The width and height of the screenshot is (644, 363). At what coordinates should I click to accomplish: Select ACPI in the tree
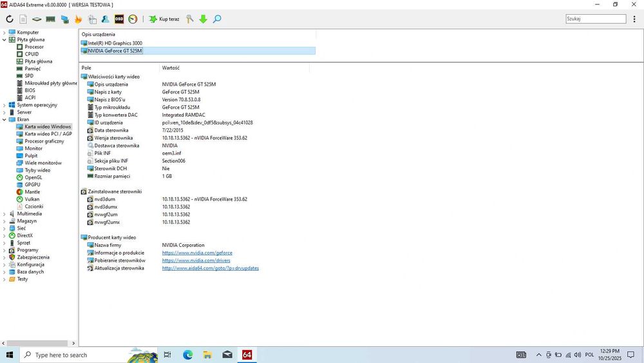point(30,98)
